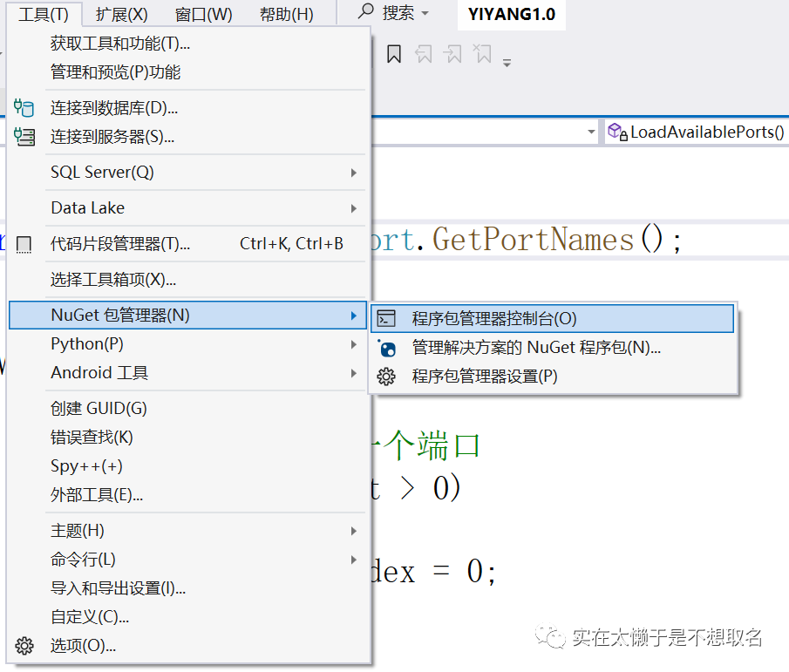Open the 窗口(W) Window menu

tap(203, 14)
